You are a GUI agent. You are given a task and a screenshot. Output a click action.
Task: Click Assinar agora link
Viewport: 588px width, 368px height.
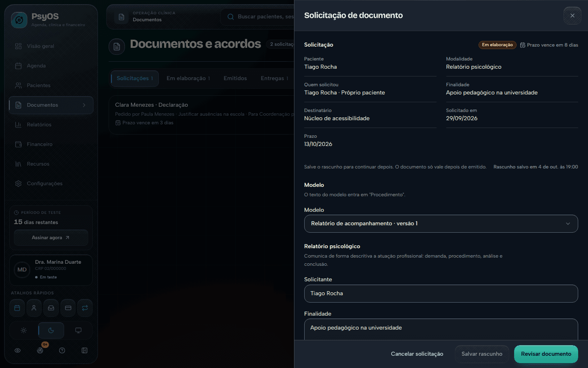point(51,238)
